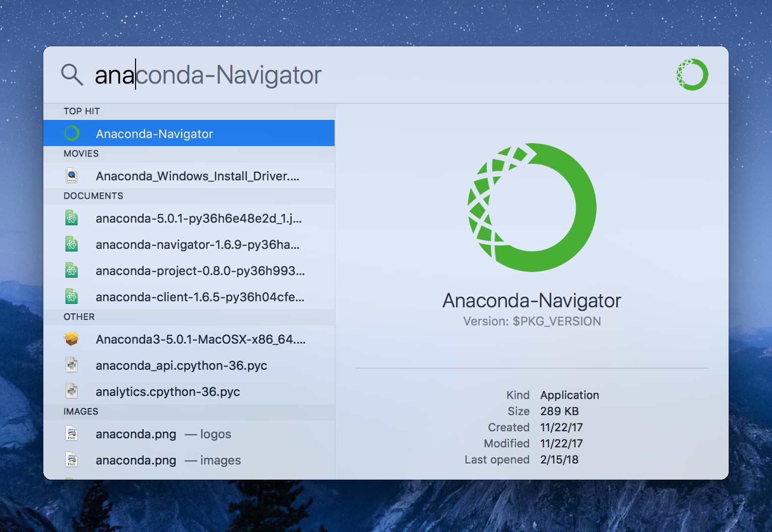The width and height of the screenshot is (772, 532).
Task: Click the icon beside anaconda-5.0.1-py36h6e48e2d_1
Action: [x=72, y=218]
